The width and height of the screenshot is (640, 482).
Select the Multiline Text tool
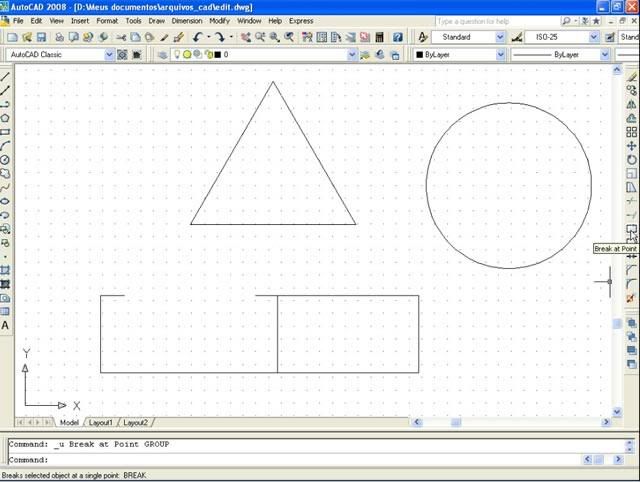pos(6,325)
